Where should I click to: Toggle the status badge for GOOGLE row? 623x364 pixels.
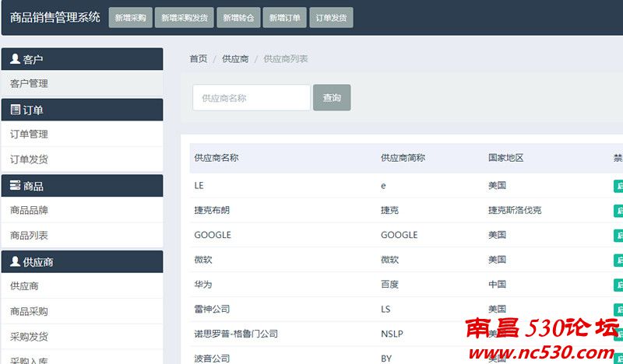coord(618,235)
